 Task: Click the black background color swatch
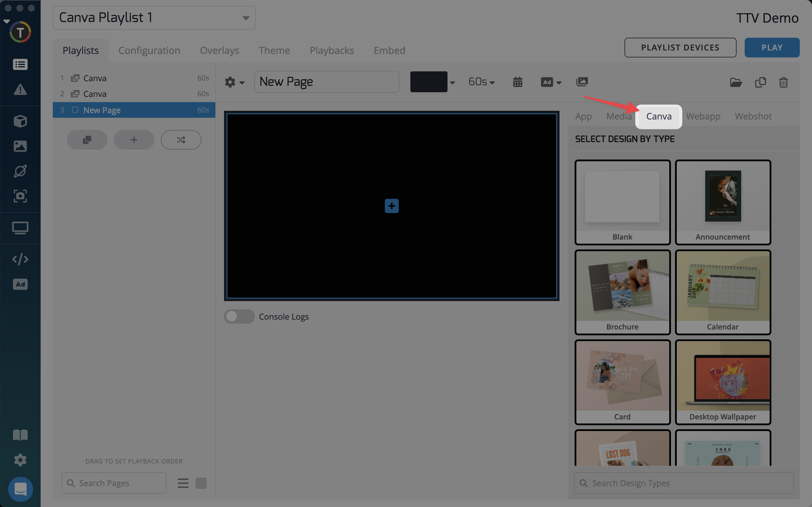pos(428,82)
